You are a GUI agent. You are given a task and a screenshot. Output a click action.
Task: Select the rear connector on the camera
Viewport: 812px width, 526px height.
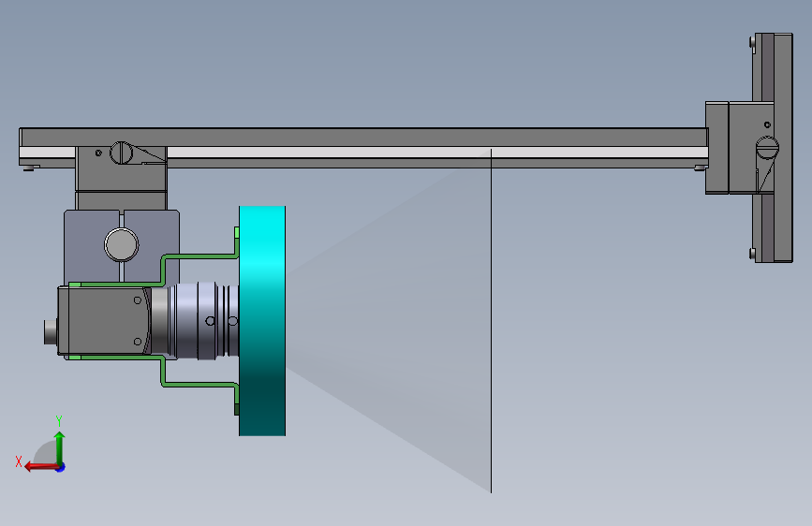(51, 331)
